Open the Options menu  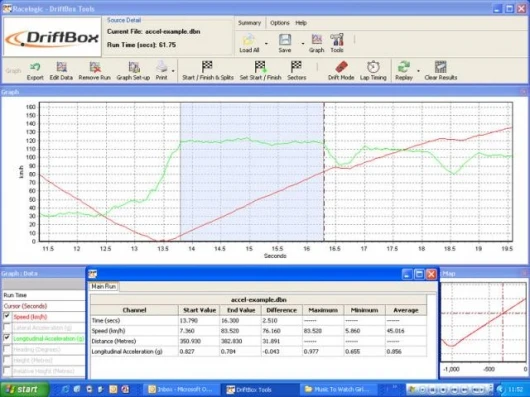[280, 23]
